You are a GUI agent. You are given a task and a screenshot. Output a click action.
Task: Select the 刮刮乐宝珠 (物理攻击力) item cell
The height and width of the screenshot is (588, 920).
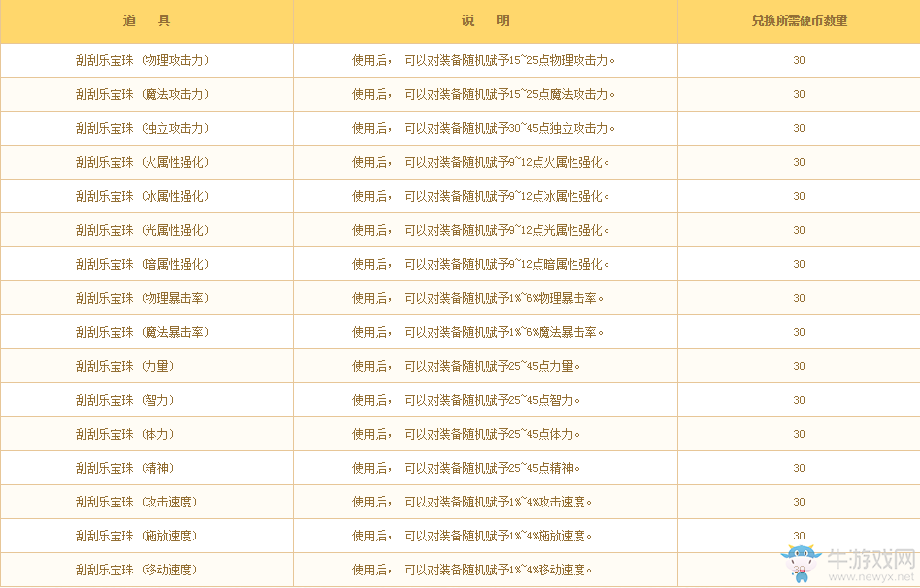142,60
